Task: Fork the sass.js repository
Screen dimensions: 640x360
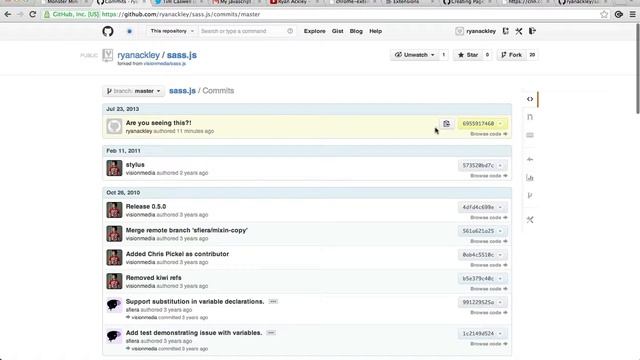Action: [x=511, y=55]
